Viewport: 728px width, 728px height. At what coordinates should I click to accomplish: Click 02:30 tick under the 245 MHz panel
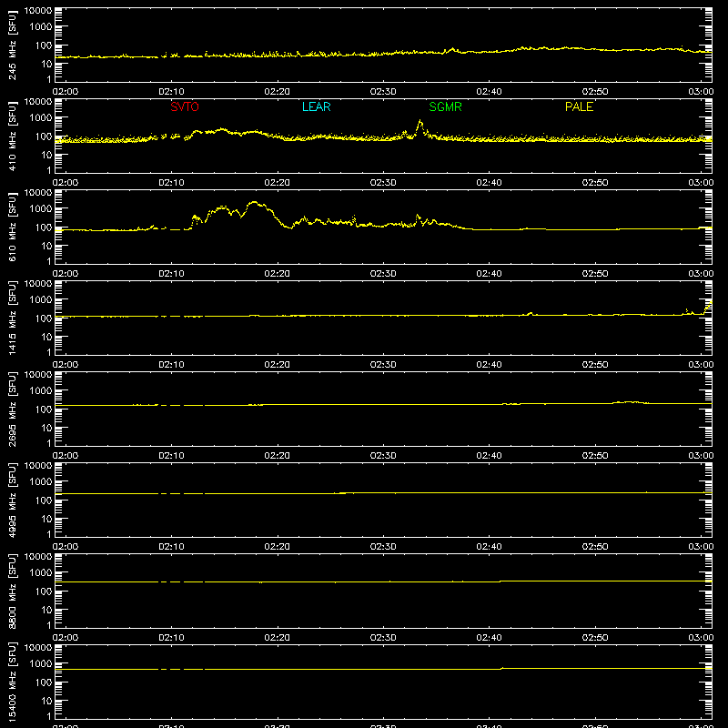(383, 92)
